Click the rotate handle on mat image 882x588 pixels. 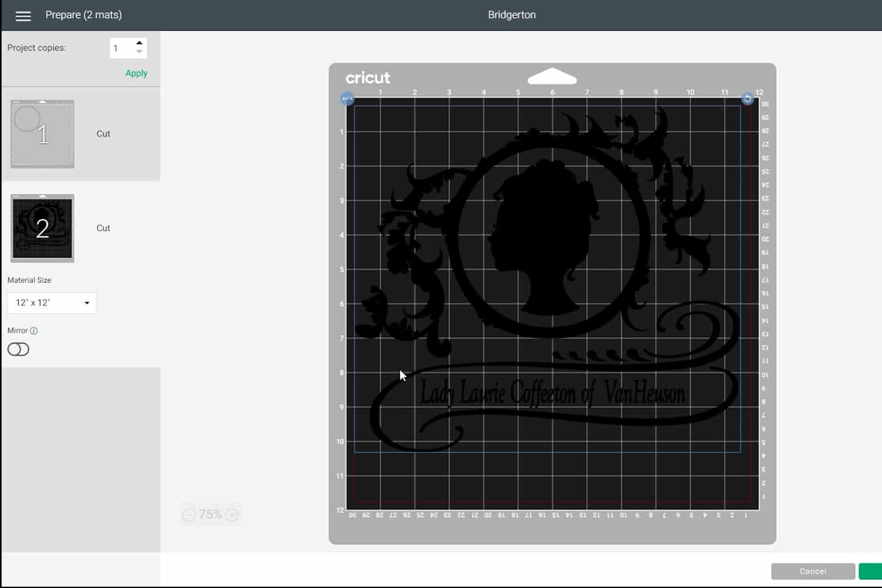(x=747, y=99)
